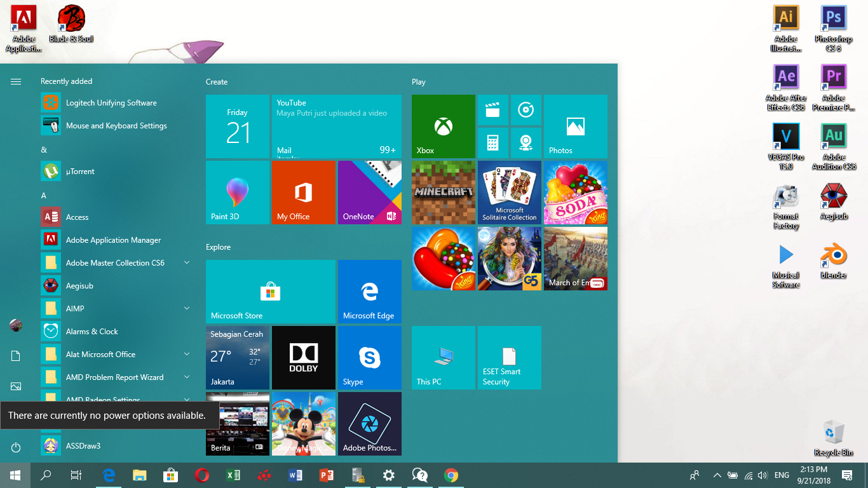Open the Mail tile with 99+
This screenshot has width=868, height=488.
pos(337,126)
